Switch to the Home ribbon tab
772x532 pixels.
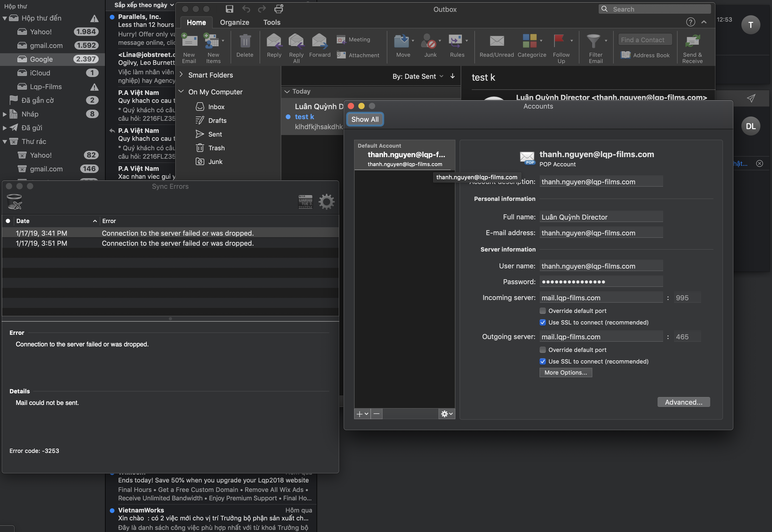[196, 22]
